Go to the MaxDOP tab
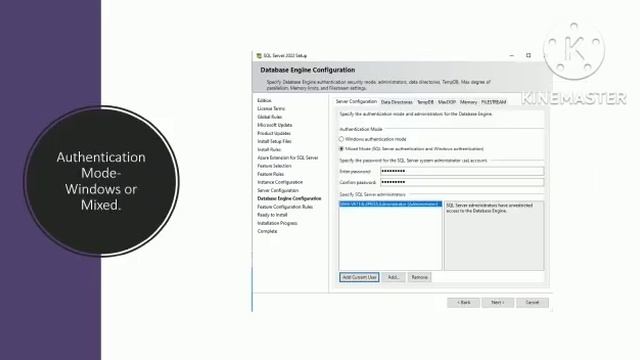Image resolution: width=640 pixels, height=360 pixels. (447, 102)
